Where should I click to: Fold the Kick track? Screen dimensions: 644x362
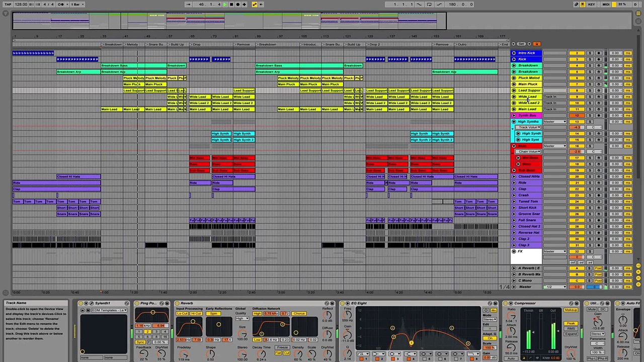pyautogui.click(x=514, y=59)
